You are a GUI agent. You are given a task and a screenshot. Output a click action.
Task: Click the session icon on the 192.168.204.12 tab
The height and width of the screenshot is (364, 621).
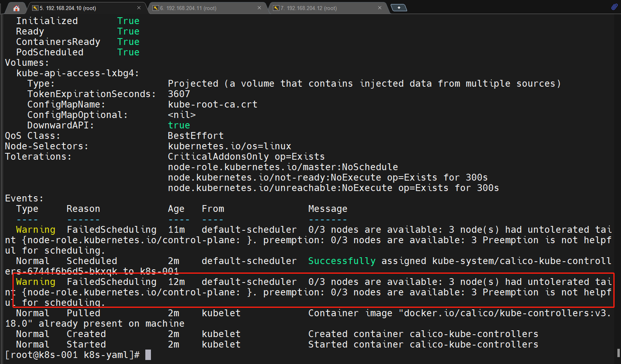tap(276, 8)
